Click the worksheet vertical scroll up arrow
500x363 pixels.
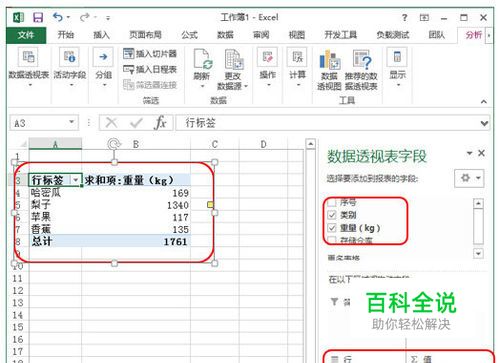tap(310, 144)
